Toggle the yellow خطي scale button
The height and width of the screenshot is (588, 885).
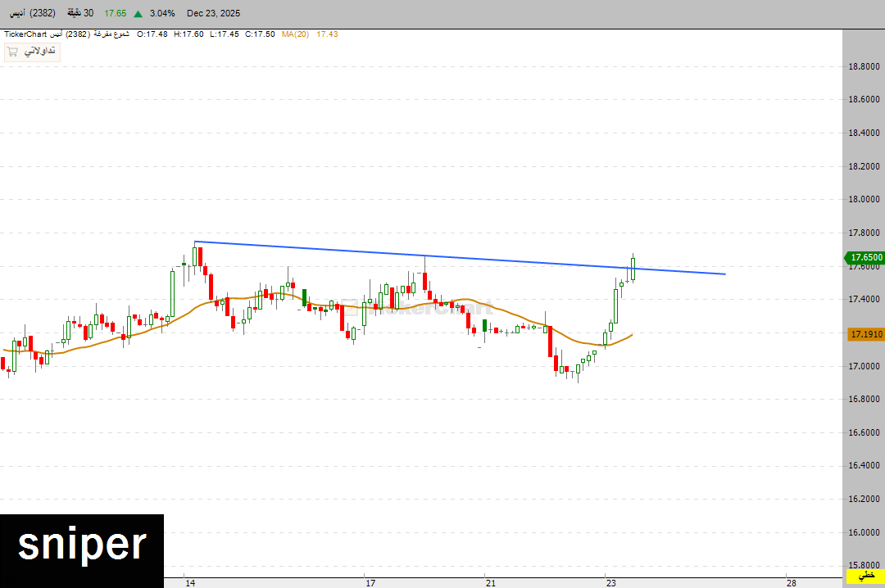click(x=865, y=576)
